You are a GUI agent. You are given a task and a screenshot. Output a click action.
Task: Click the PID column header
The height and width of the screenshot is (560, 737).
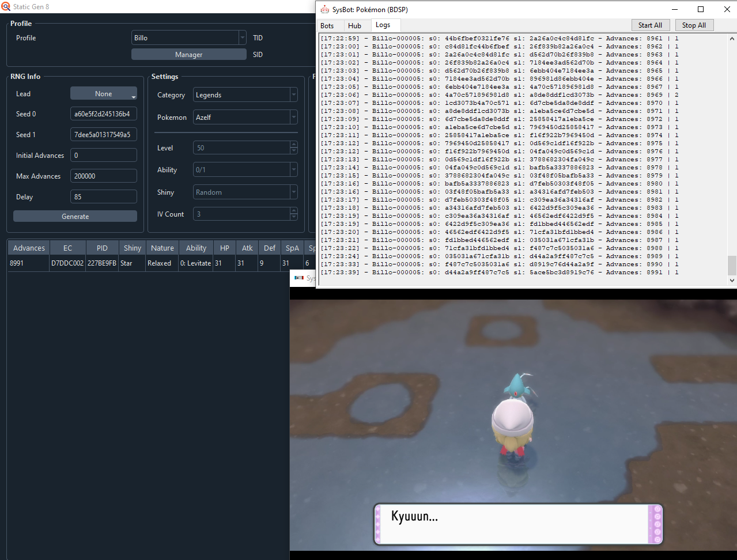coord(102,248)
